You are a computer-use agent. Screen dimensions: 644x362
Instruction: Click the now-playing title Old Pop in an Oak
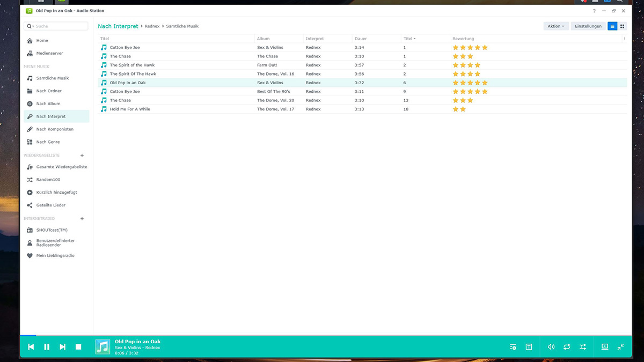point(137,342)
